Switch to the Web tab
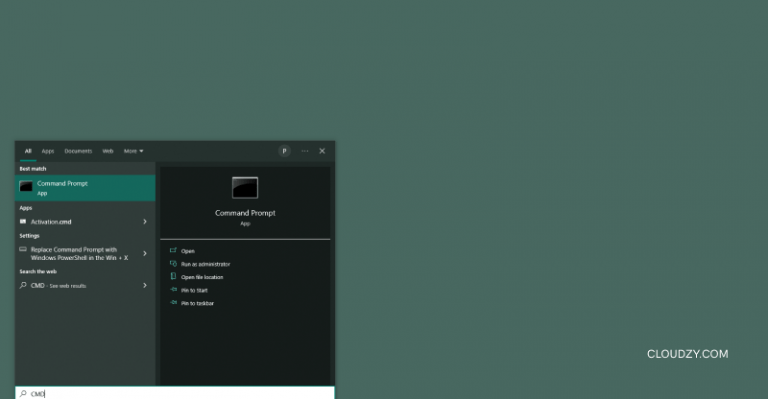This screenshot has height=399, width=768. click(108, 151)
